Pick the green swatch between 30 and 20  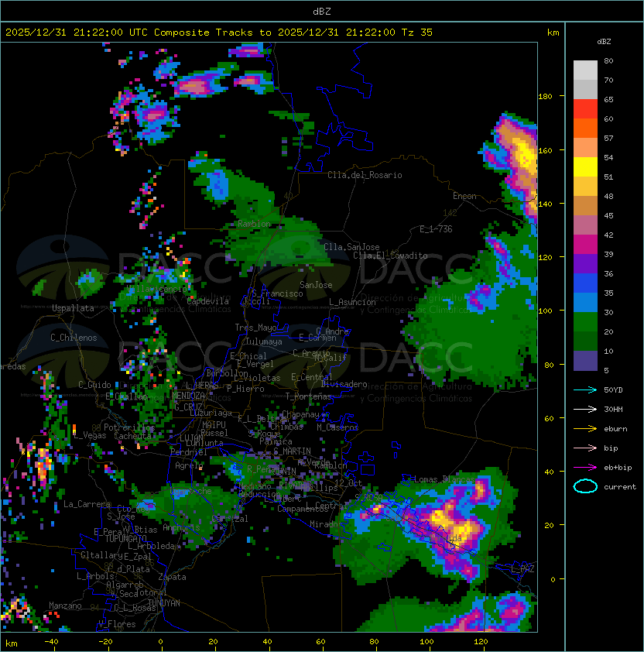pos(585,322)
